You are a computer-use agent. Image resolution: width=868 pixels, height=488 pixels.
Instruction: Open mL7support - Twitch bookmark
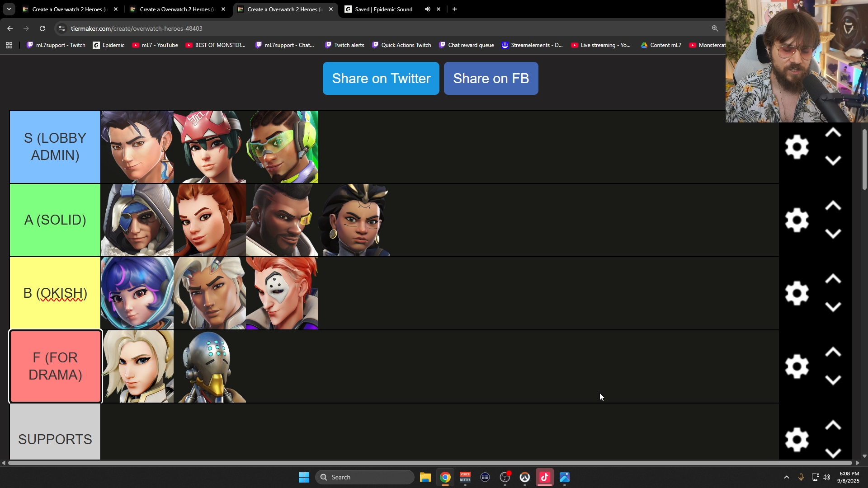[x=56, y=45]
